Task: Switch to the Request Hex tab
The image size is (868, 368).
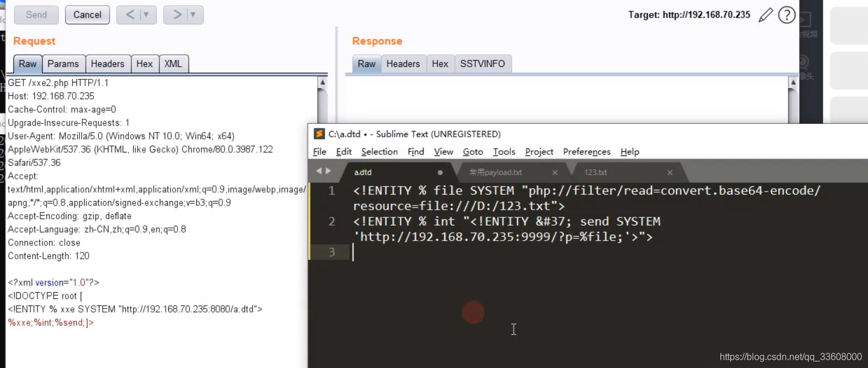Action: pyautogui.click(x=145, y=64)
